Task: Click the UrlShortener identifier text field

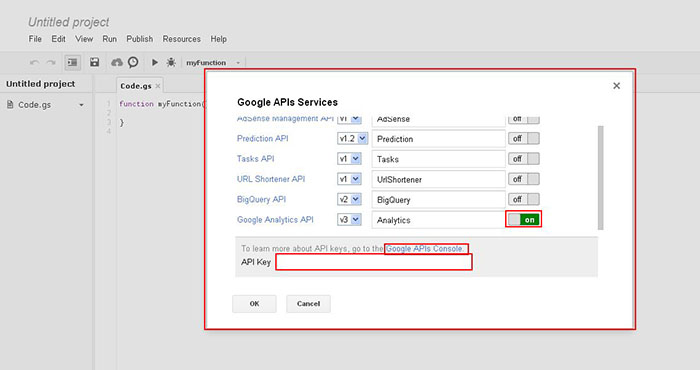Action: tap(438, 179)
